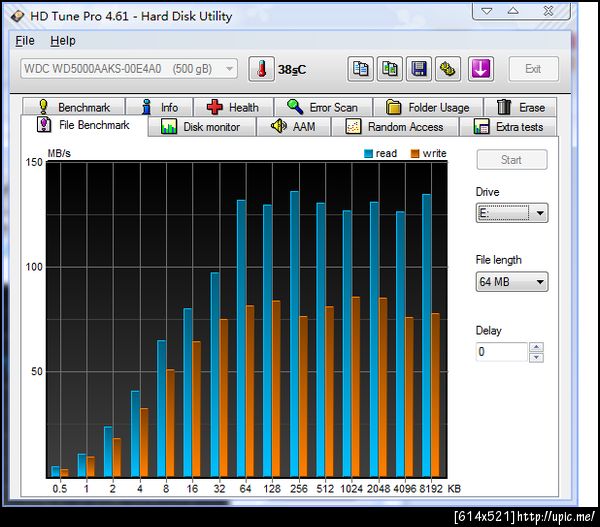
Task: Click the purple download arrow icon
Action: click(x=481, y=69)
